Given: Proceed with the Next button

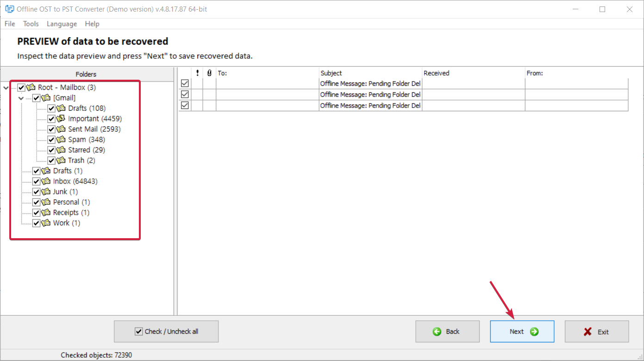Looking at the screenshot, I should click(522, 331).
